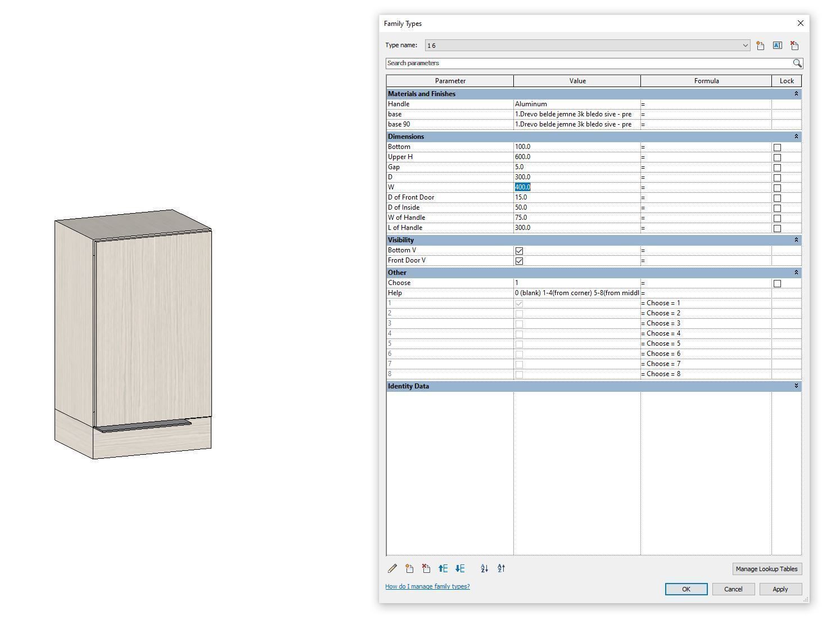Uncheck the Bottom V visibility checkbox
Viewport: 840px width, 624px height.
point(519,251)
